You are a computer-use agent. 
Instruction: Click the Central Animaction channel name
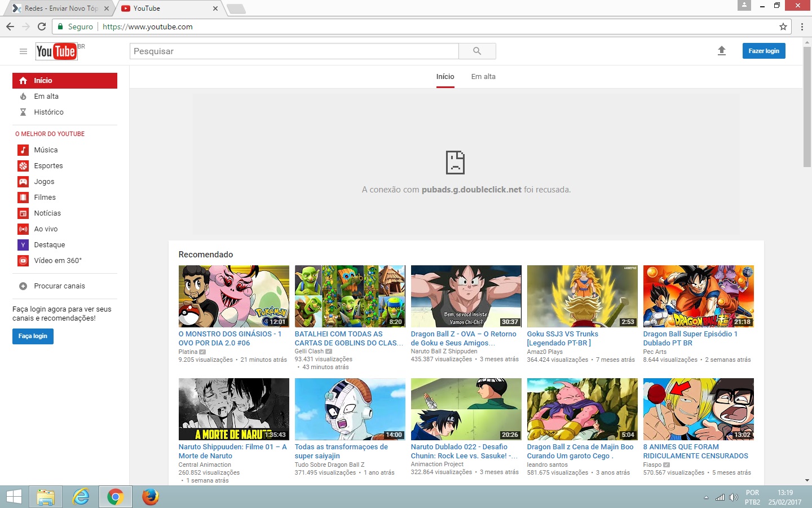[x=205, y=465]
